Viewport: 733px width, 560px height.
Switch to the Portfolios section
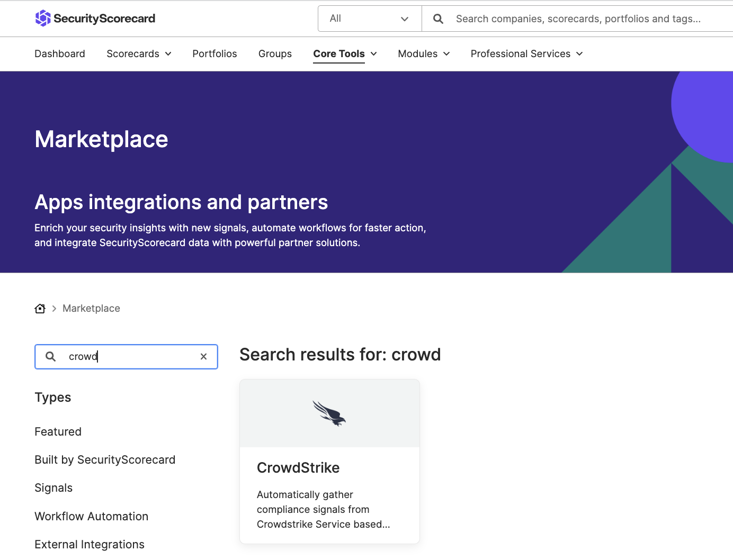pos(214,53)
